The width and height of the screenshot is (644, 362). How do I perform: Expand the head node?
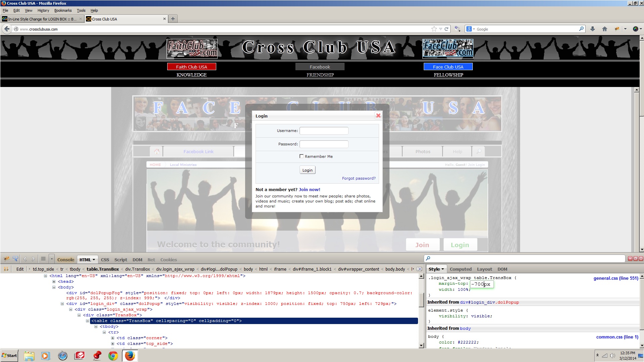coord(54,281)
